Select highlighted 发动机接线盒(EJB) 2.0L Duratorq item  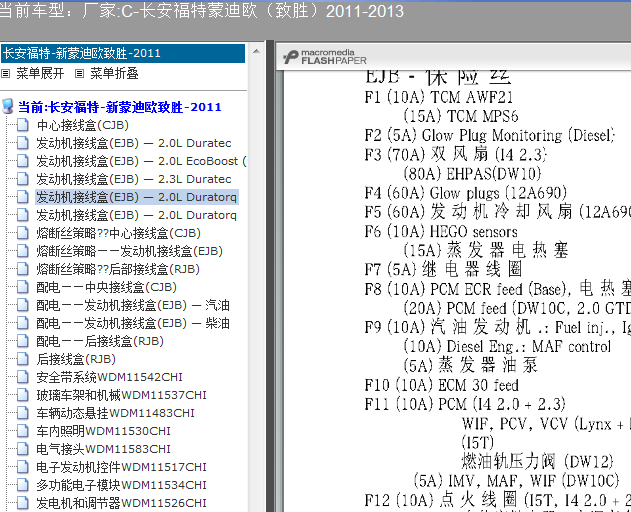click(136, 197)
